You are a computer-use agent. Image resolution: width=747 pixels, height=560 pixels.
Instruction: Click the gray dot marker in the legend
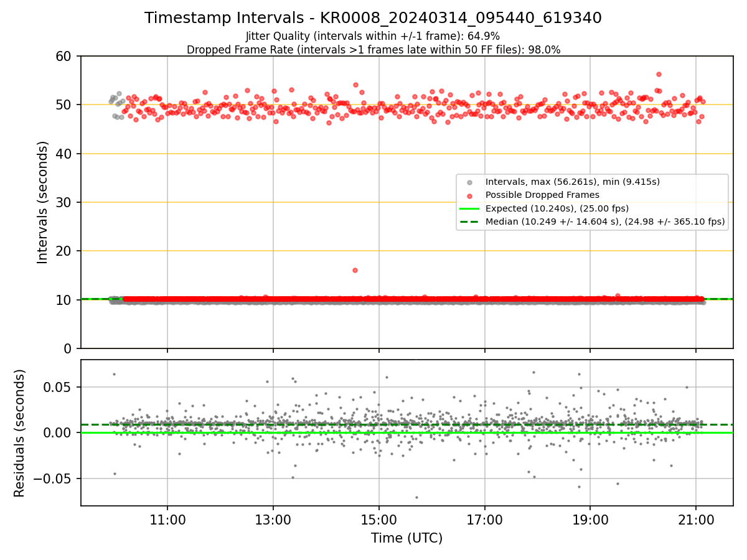pos(470,182)
